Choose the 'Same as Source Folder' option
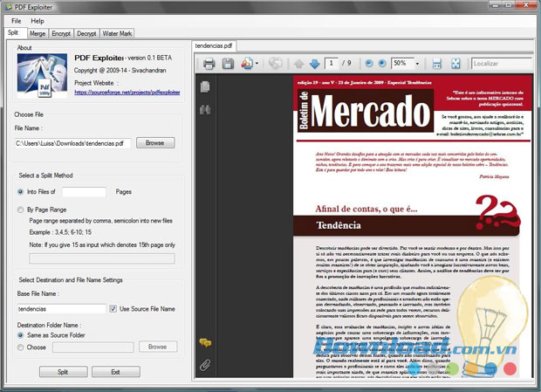 (21, 335)
